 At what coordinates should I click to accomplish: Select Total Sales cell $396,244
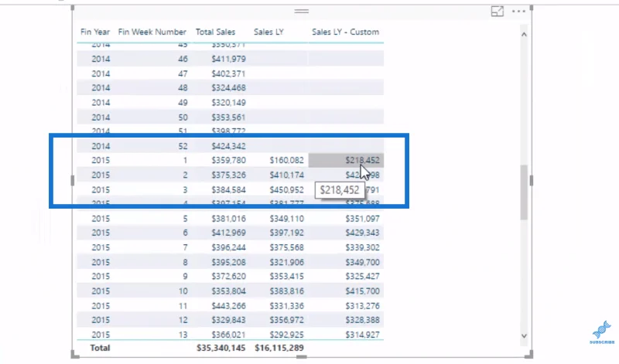click(x=228, y=247)
